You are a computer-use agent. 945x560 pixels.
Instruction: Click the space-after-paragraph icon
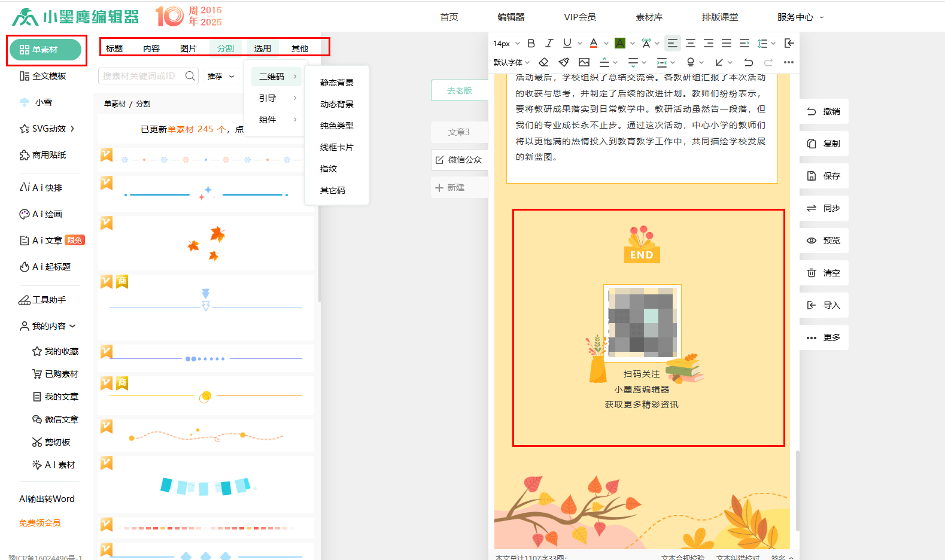[x=633, y=62]
